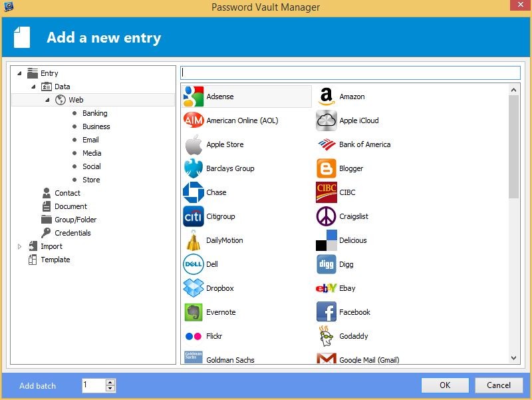Expand the Import tree node
The height and width of the screenshot is (400, 532).
[x=19, y=246]
